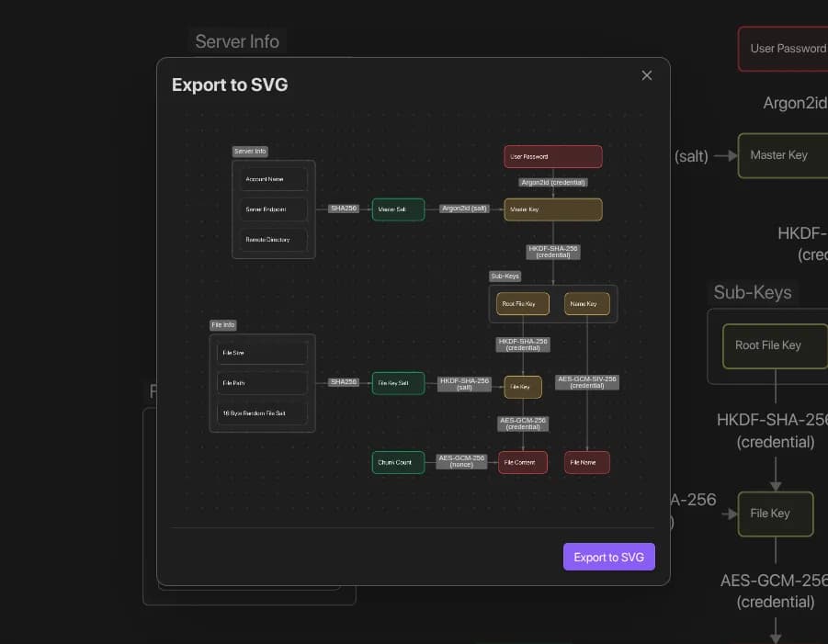Select Name Key node in export preview

tap(586, 304)
